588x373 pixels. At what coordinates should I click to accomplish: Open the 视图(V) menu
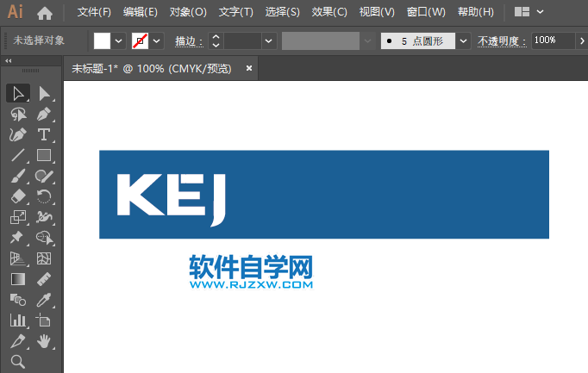377,12
